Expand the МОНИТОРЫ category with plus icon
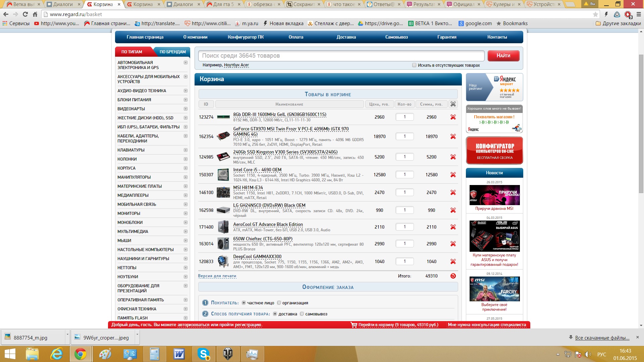 pos(185,214)
